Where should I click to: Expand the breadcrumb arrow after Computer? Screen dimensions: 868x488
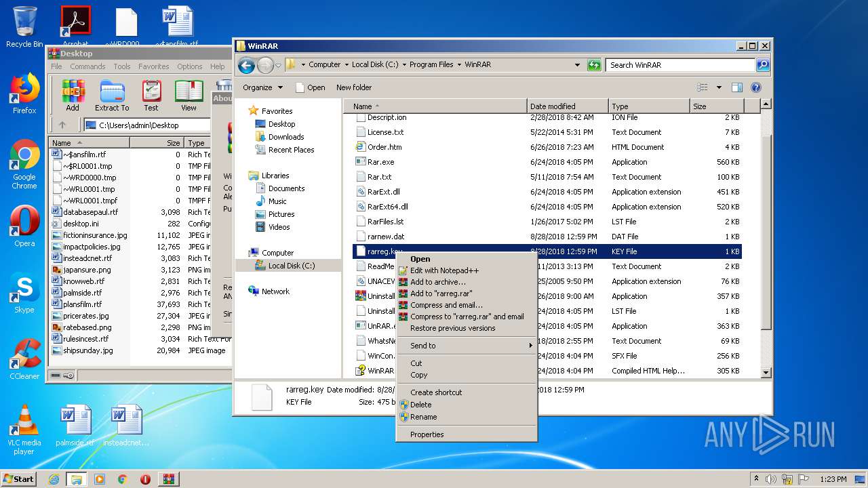coord(346,65)
